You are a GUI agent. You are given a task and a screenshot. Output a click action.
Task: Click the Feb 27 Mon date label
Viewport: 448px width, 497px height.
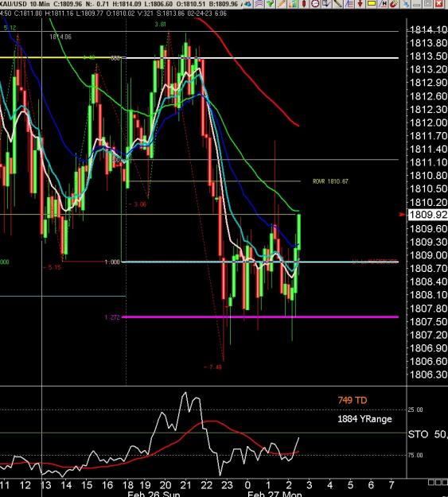(275, 494)
